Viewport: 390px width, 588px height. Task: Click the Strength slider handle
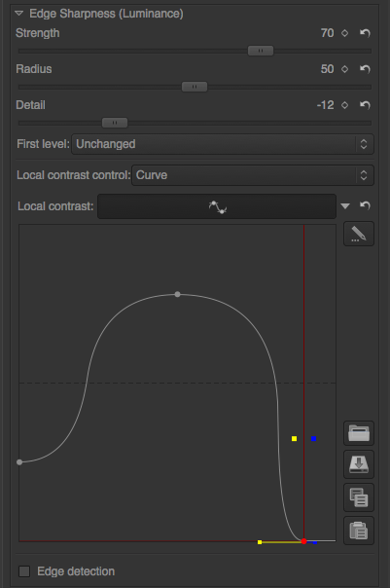[x=261, y=51]
